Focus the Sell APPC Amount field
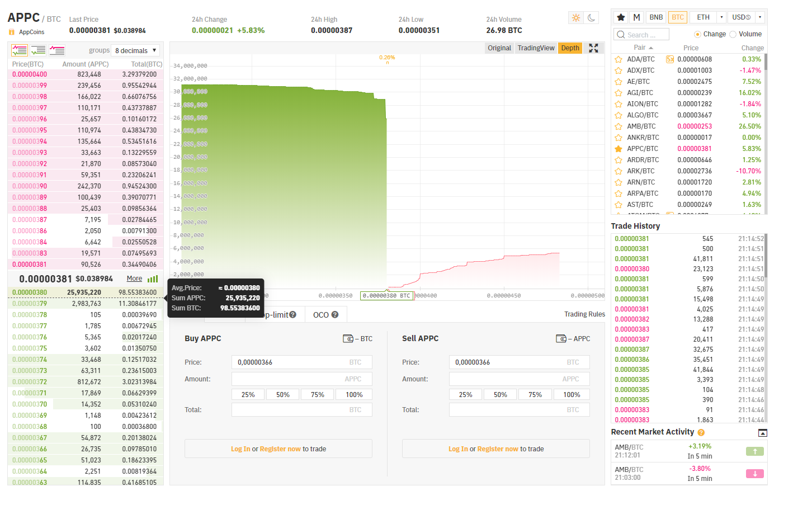The height and width of the screenshot is (505, 812). (520, 379)
